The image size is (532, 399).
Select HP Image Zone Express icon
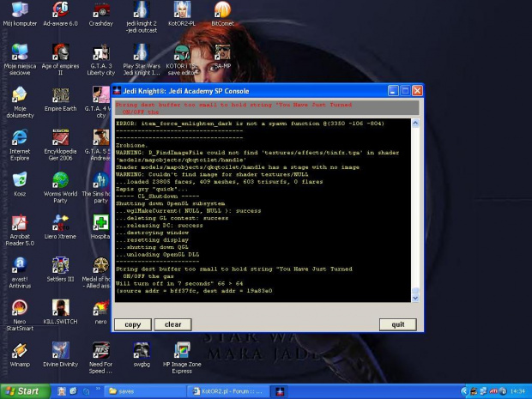coord(182,359)
